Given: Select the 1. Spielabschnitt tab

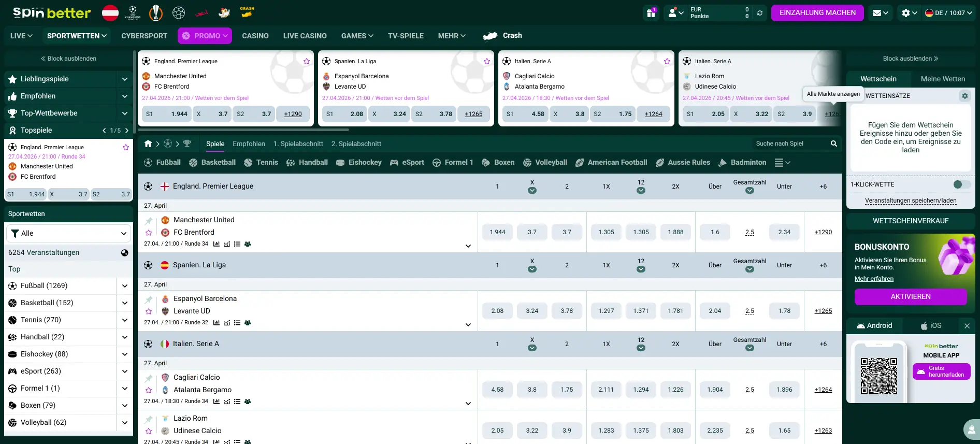Looking at the screenshot, I should (x=298, y=144).
